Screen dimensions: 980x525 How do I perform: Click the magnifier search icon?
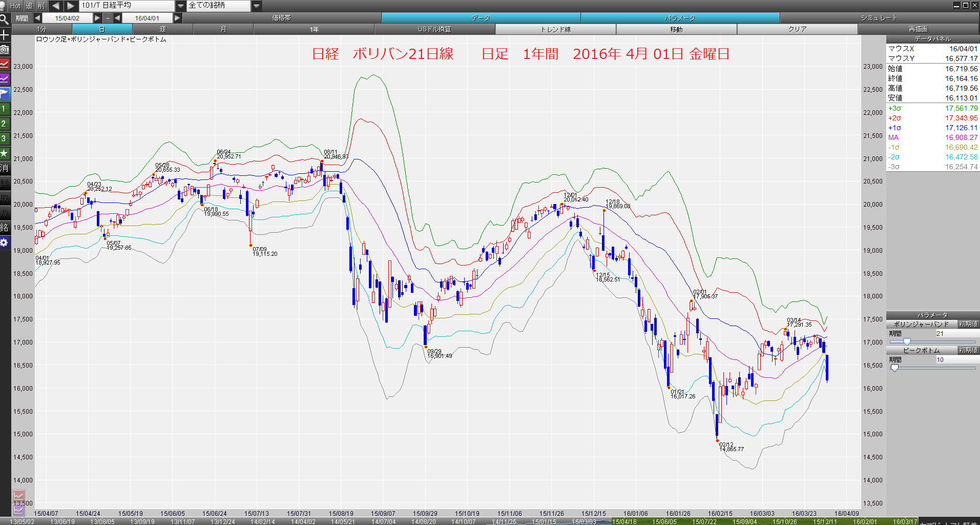(x=5, y=19)
